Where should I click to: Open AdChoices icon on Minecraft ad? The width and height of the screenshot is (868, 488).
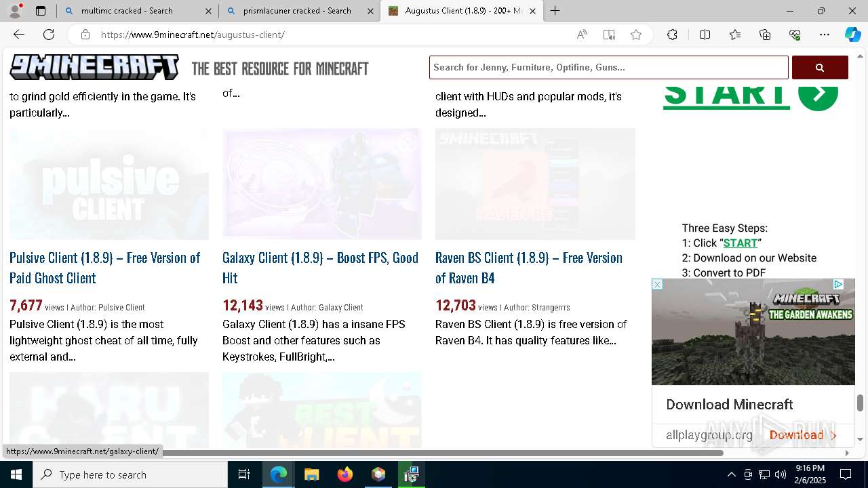(x=838, y=285)
